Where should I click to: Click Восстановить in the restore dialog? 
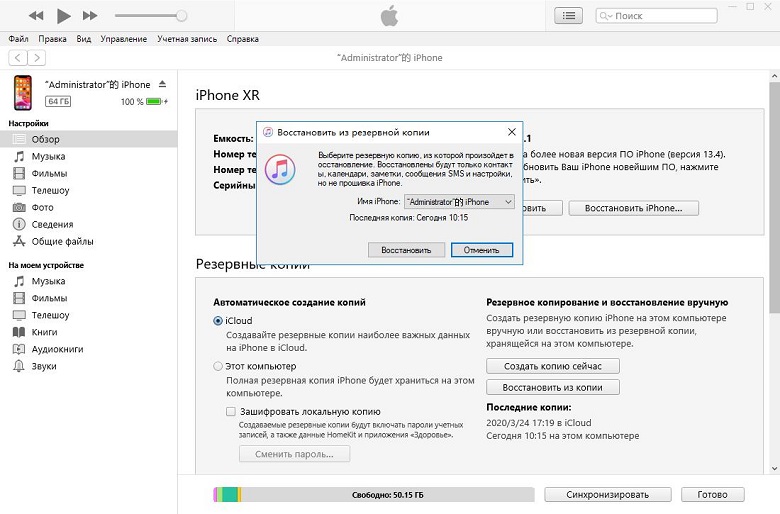tap(406, 250)
